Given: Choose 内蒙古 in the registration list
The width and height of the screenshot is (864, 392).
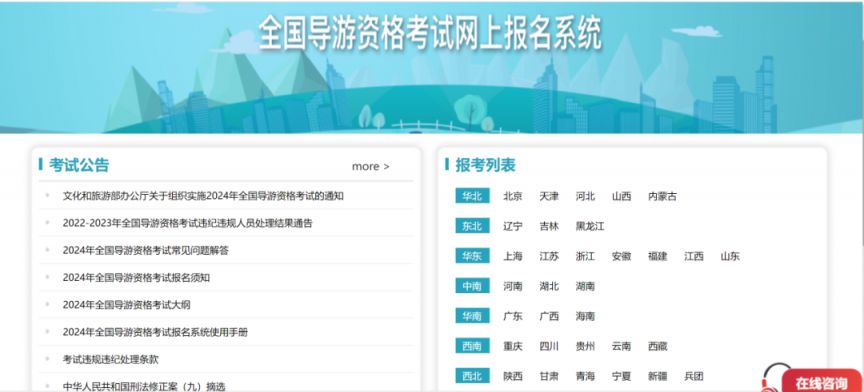Looking at the screenshot, I should (x=662, y=196).
